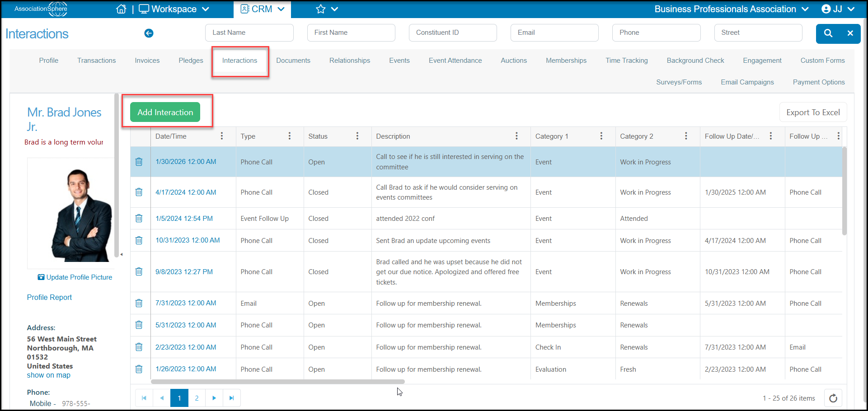
Task: Go to first page of results
Action: (144, 398)
